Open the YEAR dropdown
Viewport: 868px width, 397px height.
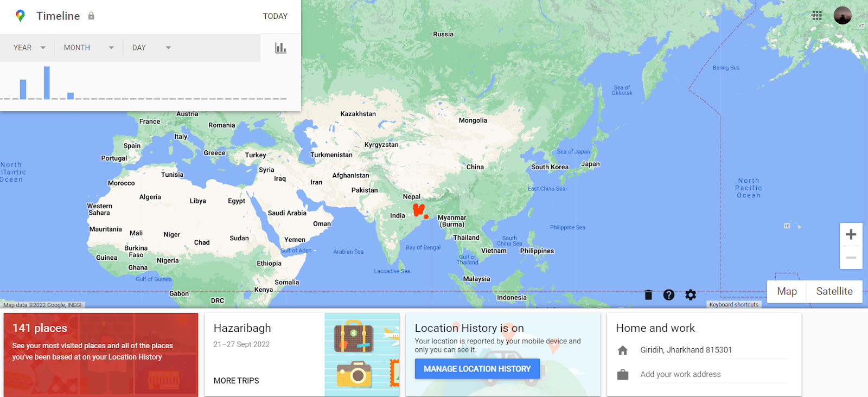(29, 48)
